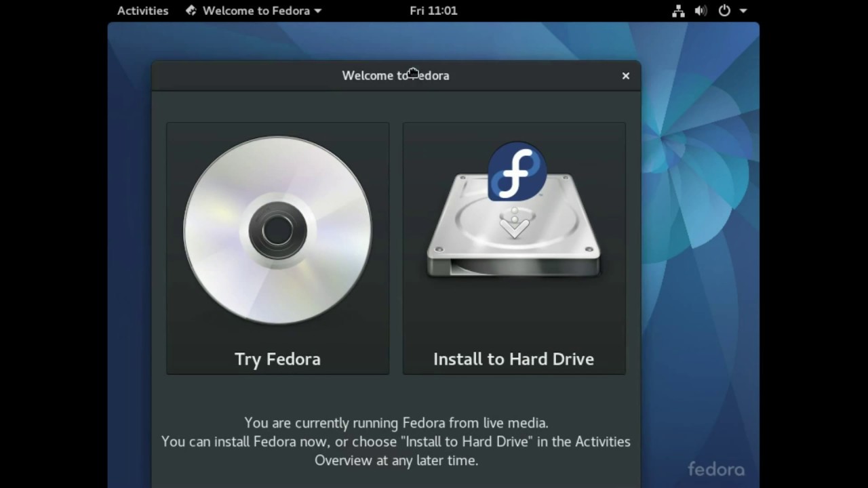Click the volume speaker icon
This screenshot has height=488, width=868.
(x=701, y=11)
